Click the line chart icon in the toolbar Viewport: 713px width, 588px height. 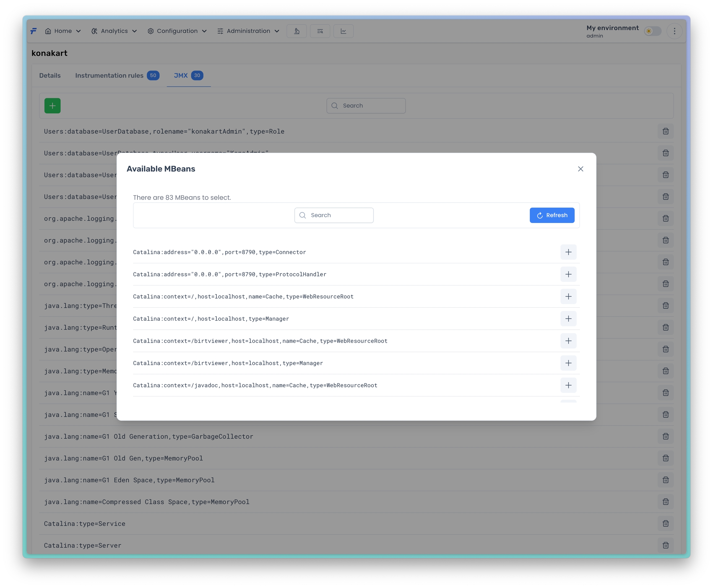[343, 31]
